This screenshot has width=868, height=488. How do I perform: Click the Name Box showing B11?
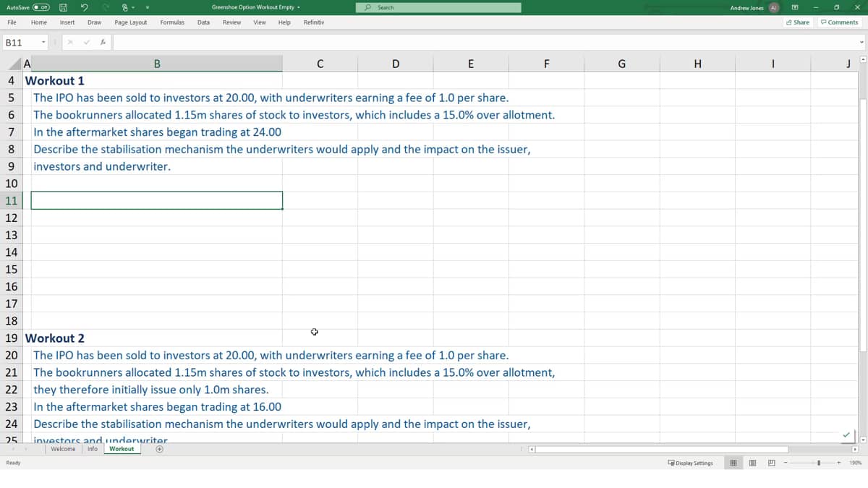20,43
